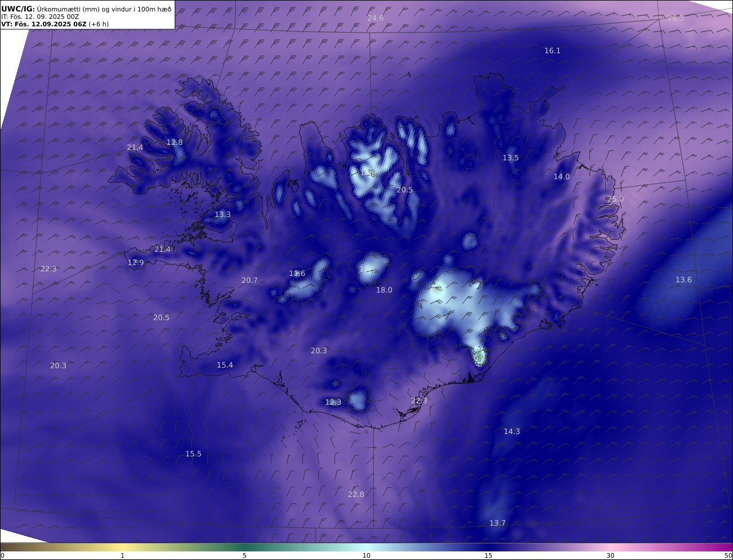Click the color scale tick labeled 5
The width and height of the screenshot is (733, 560).
(x=245, y=555)
